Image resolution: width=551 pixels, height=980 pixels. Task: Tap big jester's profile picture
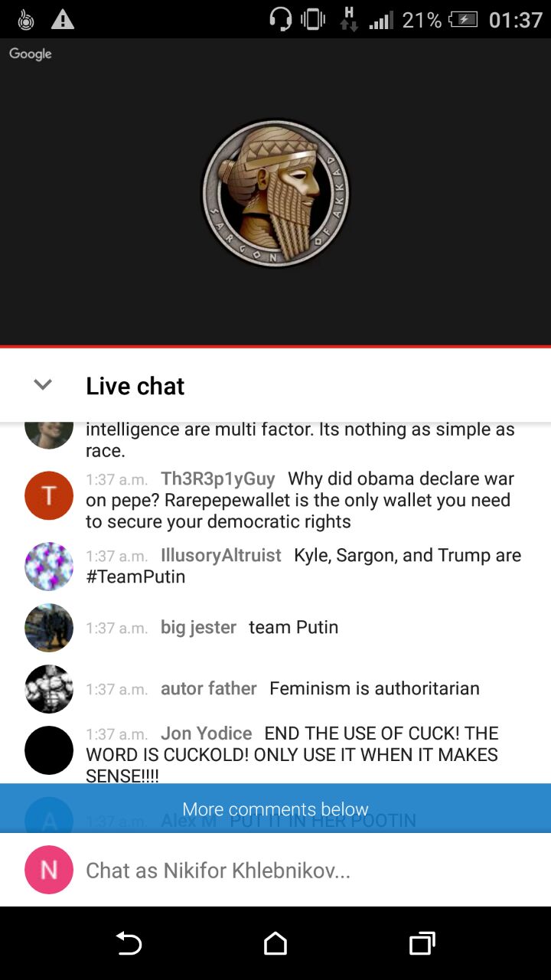(49, 628)
